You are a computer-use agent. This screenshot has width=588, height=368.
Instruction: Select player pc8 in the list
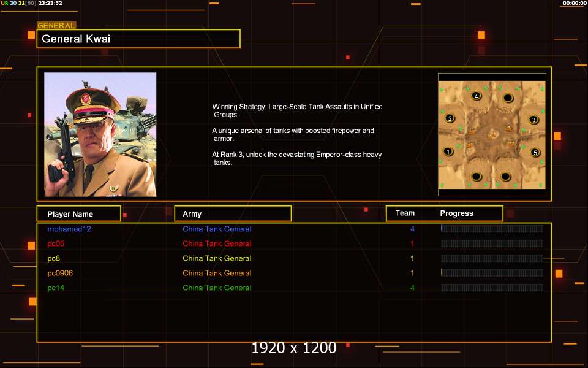[54, 258]
